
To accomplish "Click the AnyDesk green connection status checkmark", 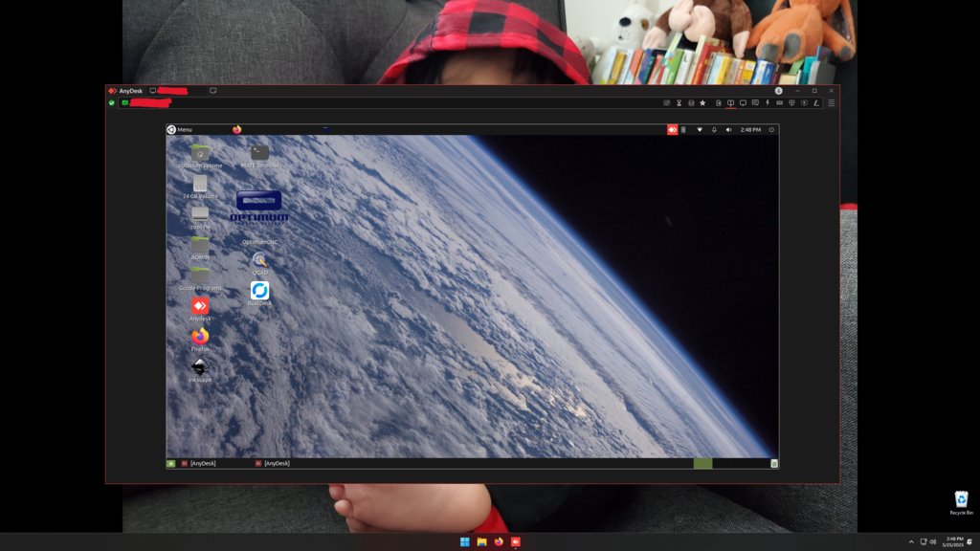I will click(112, 103).
